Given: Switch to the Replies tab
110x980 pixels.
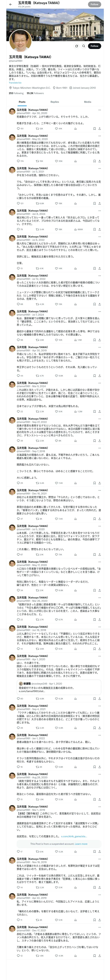Looking at the screenshot, I should pyautogui.click(x=55, y=102).
